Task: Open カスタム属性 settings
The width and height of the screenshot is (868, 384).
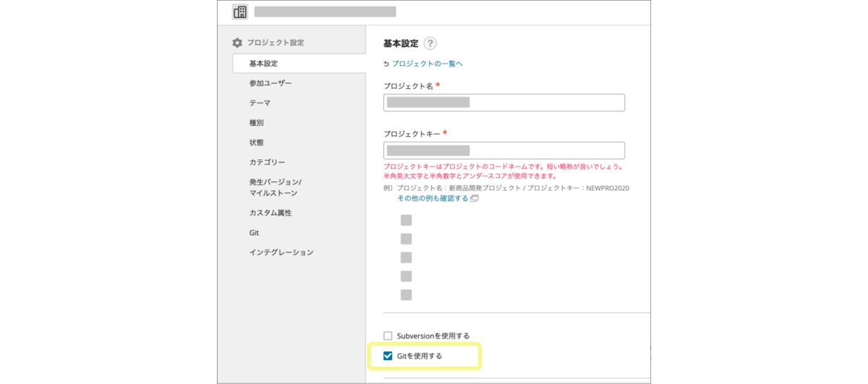Action: [x=271, y=213]
